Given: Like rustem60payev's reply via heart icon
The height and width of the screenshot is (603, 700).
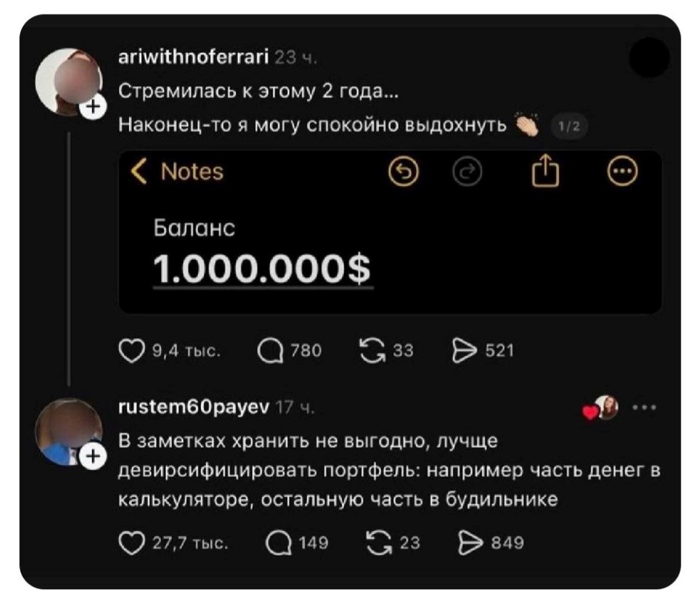Looking at the screenshot, I should pyautogui.click(x=132, y=543).
